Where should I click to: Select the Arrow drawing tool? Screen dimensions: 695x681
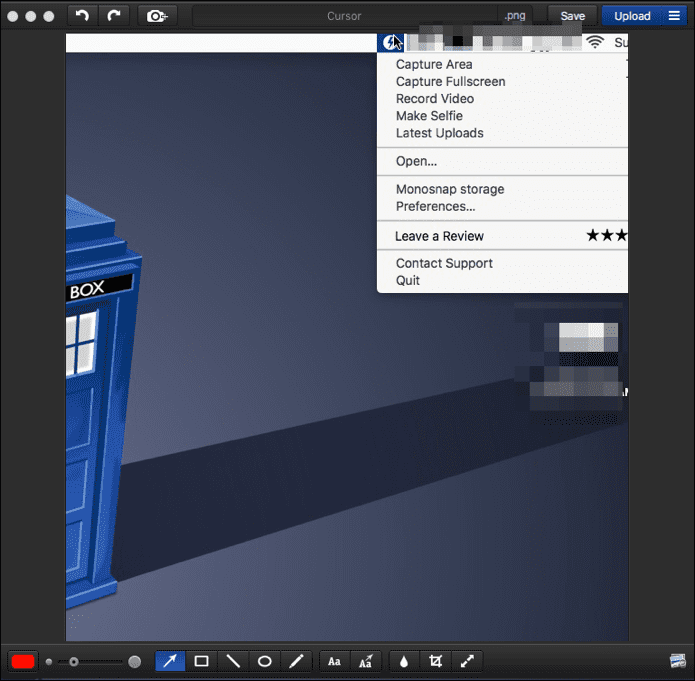tap(170, 661)
